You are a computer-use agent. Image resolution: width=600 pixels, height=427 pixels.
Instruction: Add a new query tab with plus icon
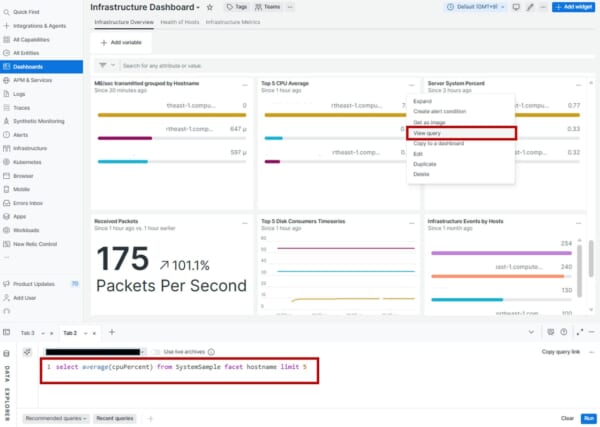click(111, 332)
